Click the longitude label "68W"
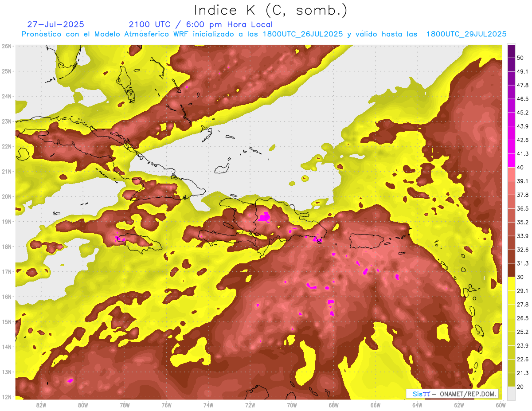The height and width of the screenshot is (411, 532). [x=333, y=405]
